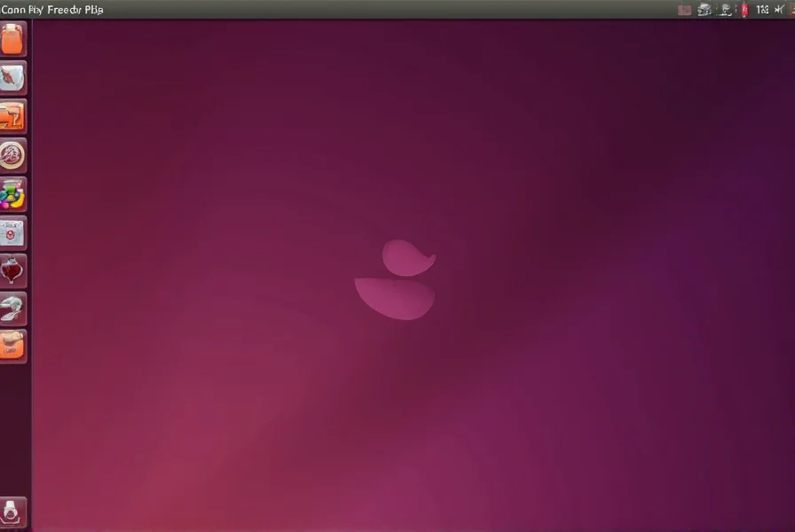Click the gray user-like tray indicator
This screenshot has height=532, width=795.
pos(726,9)
